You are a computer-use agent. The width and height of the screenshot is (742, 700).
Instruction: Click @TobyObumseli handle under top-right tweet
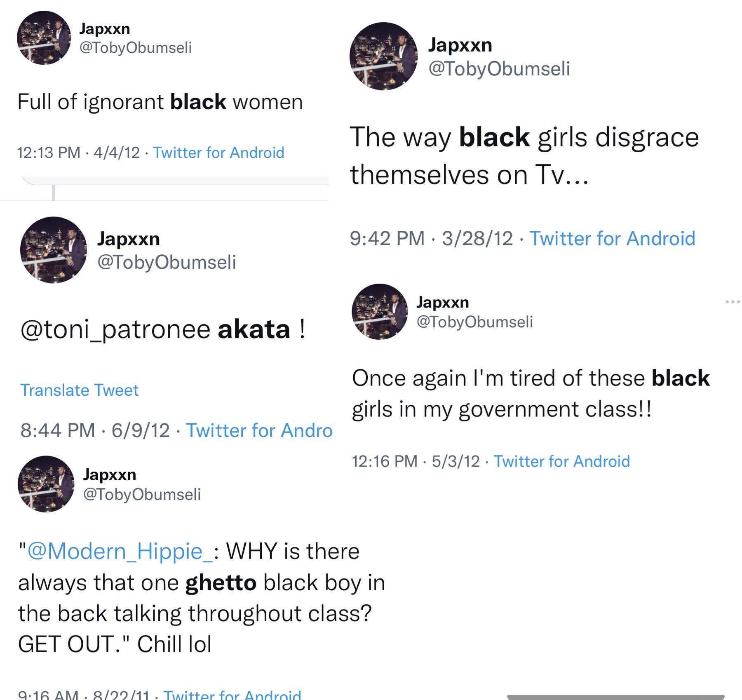[x=499, y=68]
